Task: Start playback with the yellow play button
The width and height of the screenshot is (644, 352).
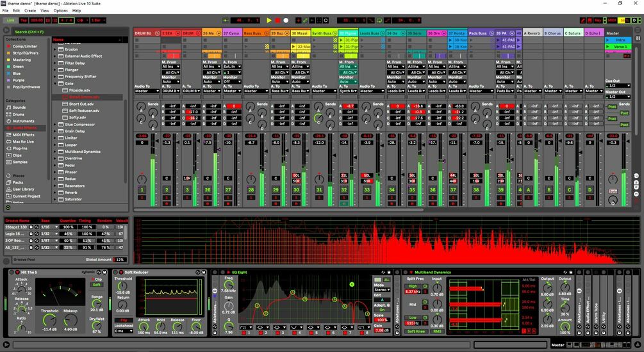Action: pos(269,20)
